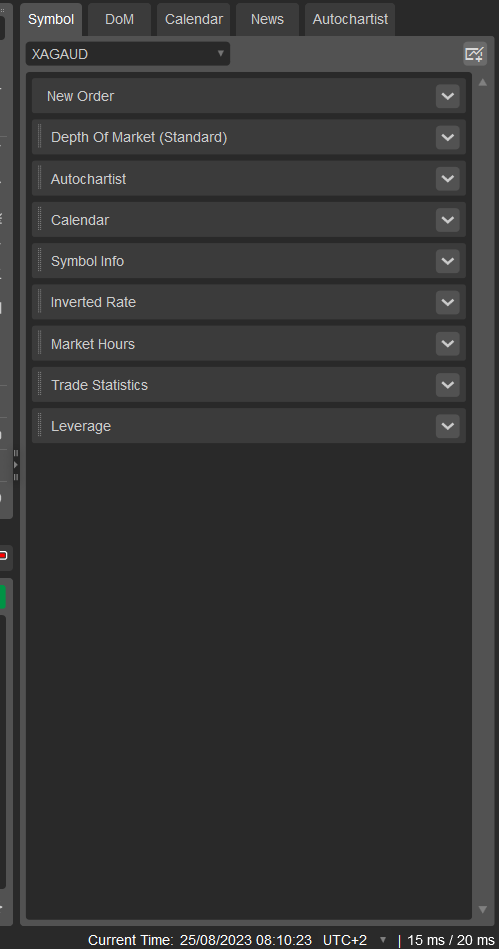This screenshot has height=949, width=499.
Task: Click the grip handle next to Autochartist section
Action: (x=40, y=179)
